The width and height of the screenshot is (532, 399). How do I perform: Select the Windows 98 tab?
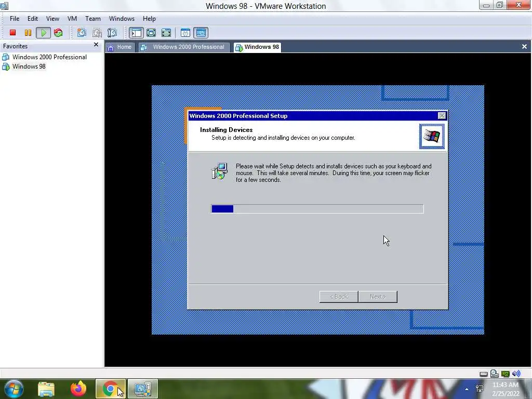(258, 47)
